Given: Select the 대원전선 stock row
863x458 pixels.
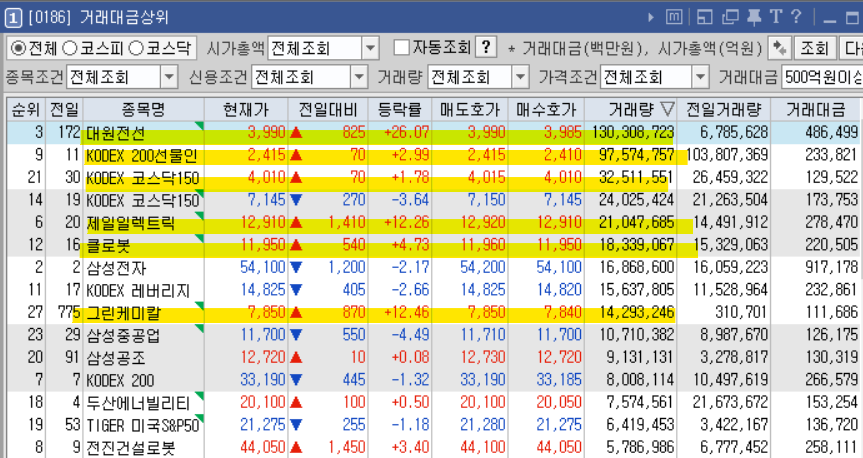Looking at the screenshot, I should tap(435, 133).
